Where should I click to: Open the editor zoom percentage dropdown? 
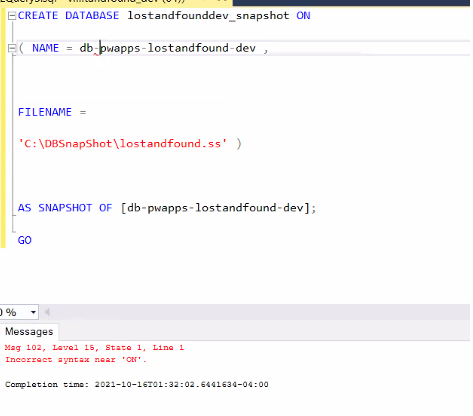(x=33, y=312)
